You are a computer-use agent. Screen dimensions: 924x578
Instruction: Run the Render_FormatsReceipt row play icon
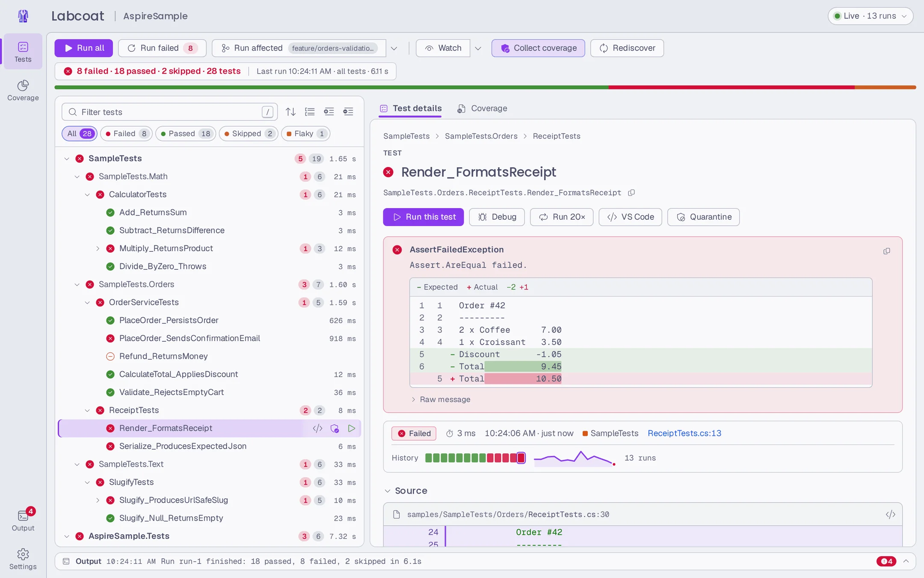(352, 428)
